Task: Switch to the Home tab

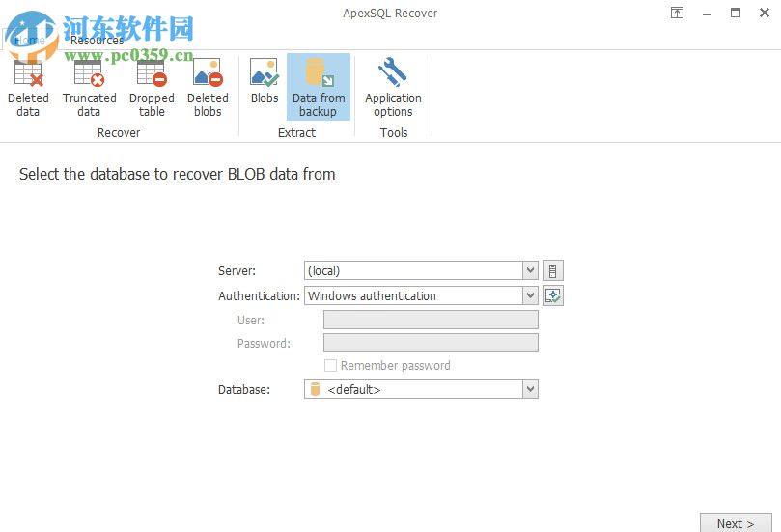Action: pos(30,40)
